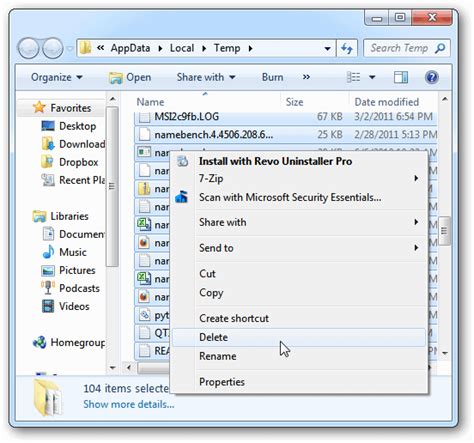Expand the Share with context submenu
This screenshot has height=443, width=474.
416,222
